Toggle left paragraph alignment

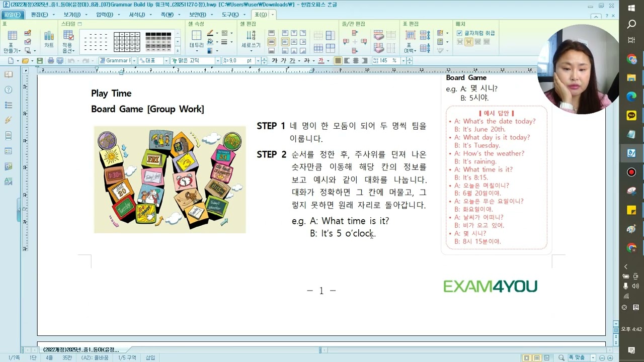[x=347, y=60]
